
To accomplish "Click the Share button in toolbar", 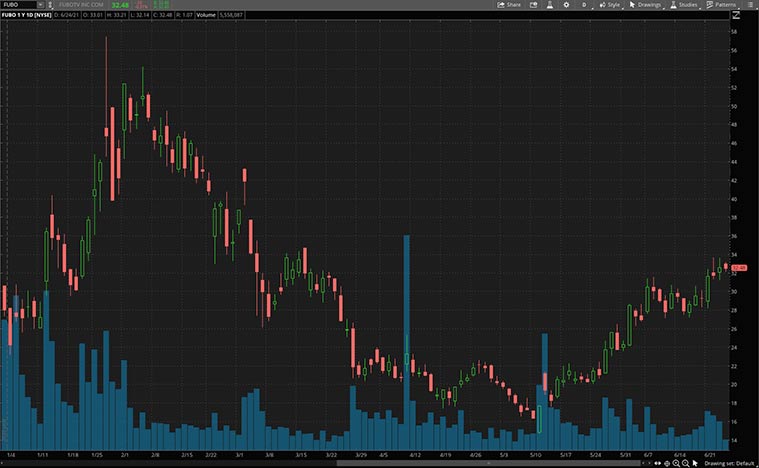I will [509, 5].
